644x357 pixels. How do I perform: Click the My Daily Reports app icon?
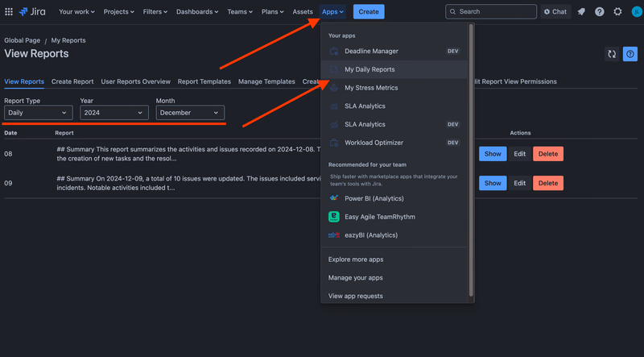(x=334, y=69)
